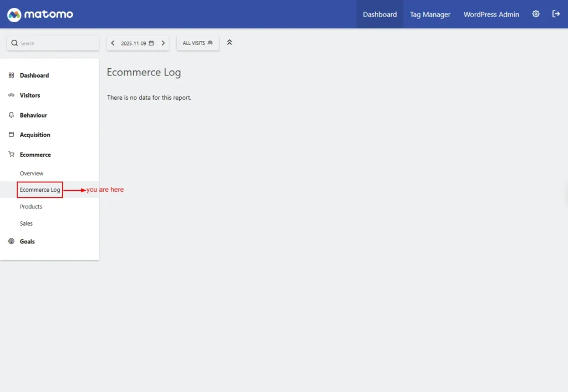Click the sign out icon
Viewport: 568px width, 392px height.
(x=556, y=14)
